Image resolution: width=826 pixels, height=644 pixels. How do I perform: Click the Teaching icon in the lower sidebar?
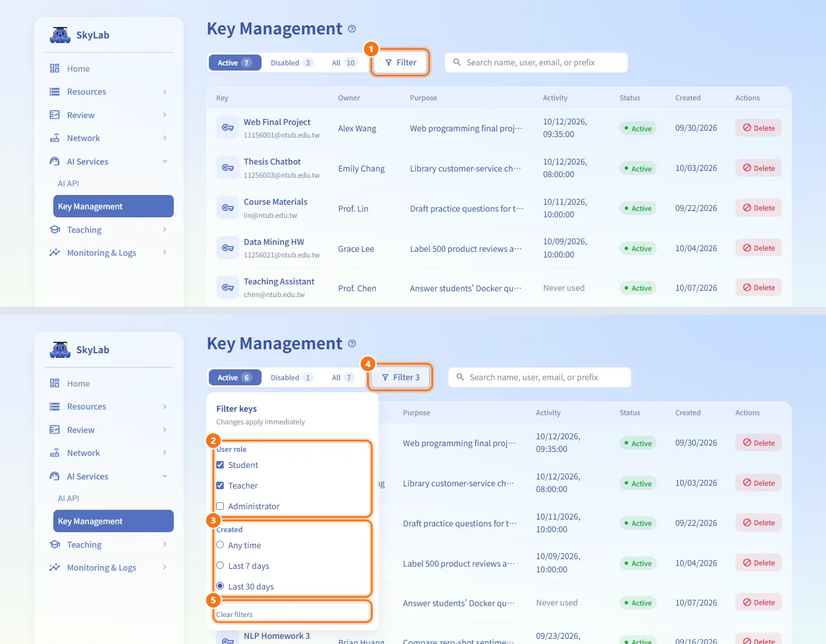pyautogui.click(x=54, y=544)
